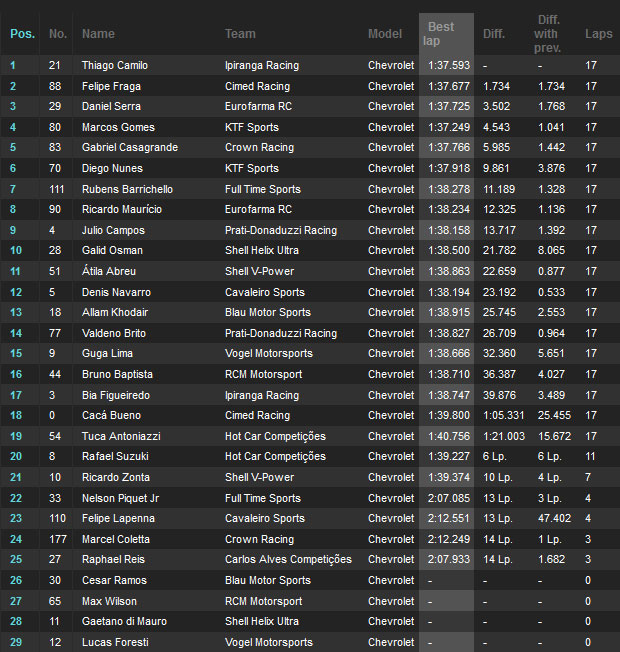The width and height of the screenshot is (620, 652).
Task: Select driver name Ricardo Maurício
Action: click(x=122, y=209)
